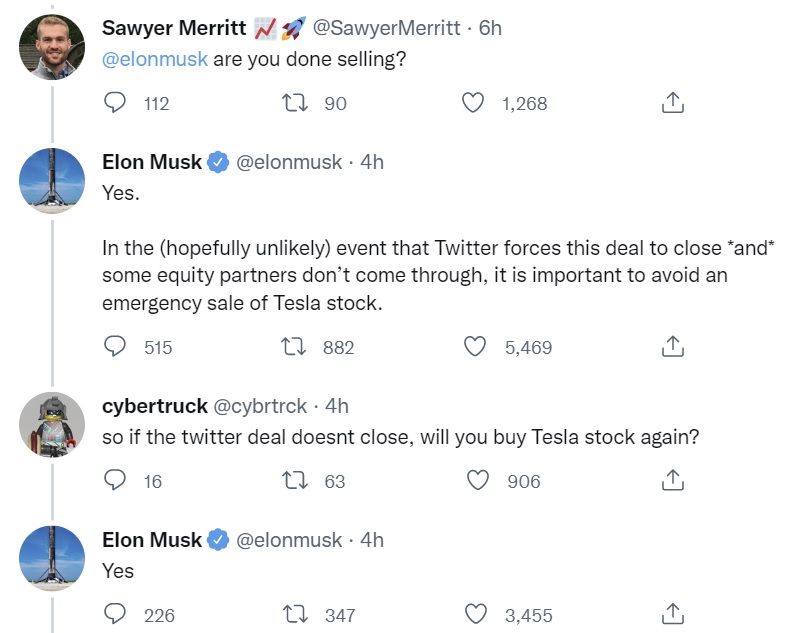Share Elon Musk's Tesla stock tweet
Viewport: 810px width, 633px height.
tap(673, 347)
